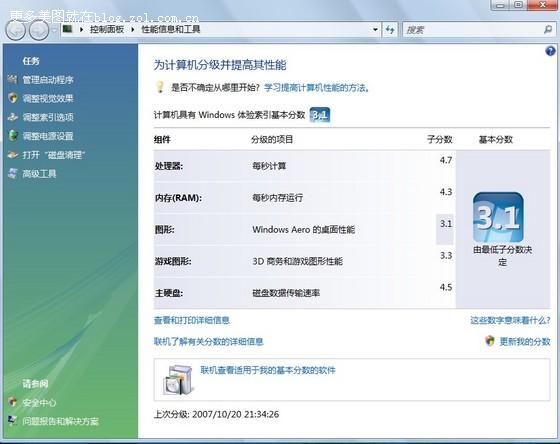The width and height of the screenshot is (560, 444).
Task: Click the shield icon beside 安全中心
Action: click(12, 402)
